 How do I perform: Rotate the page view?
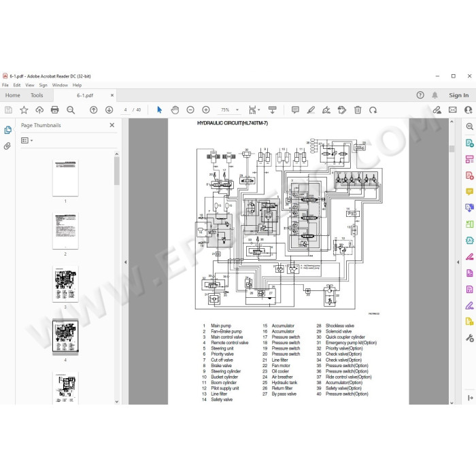pos(373,110)
